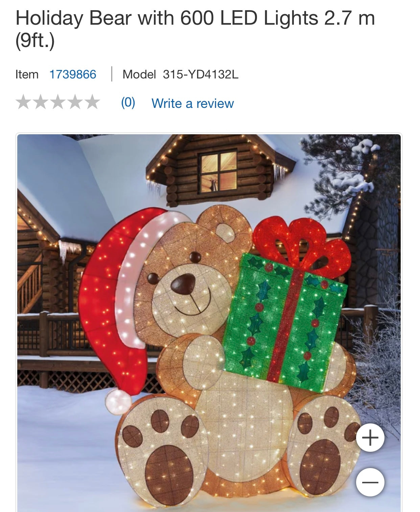Screen dimensions: 420x512
Task: Select the fifth rating star
Action: 92,102
